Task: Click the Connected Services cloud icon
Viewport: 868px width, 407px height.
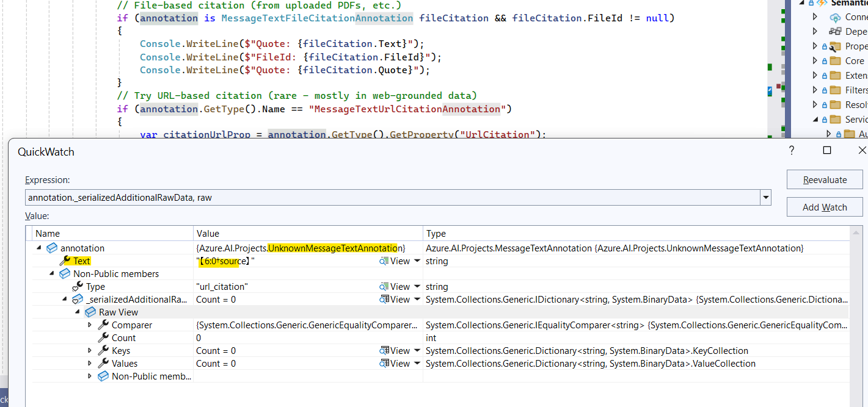Action: (835, 17)
